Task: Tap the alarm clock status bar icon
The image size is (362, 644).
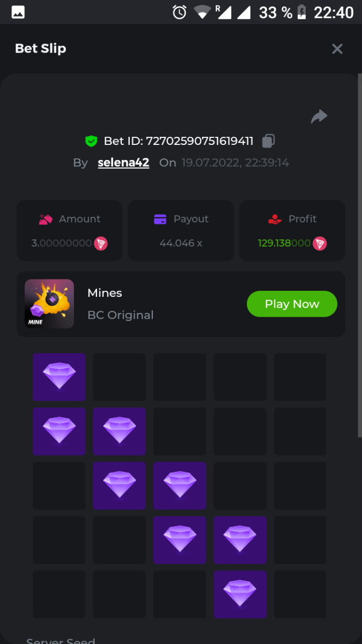Action: [180, 12]
